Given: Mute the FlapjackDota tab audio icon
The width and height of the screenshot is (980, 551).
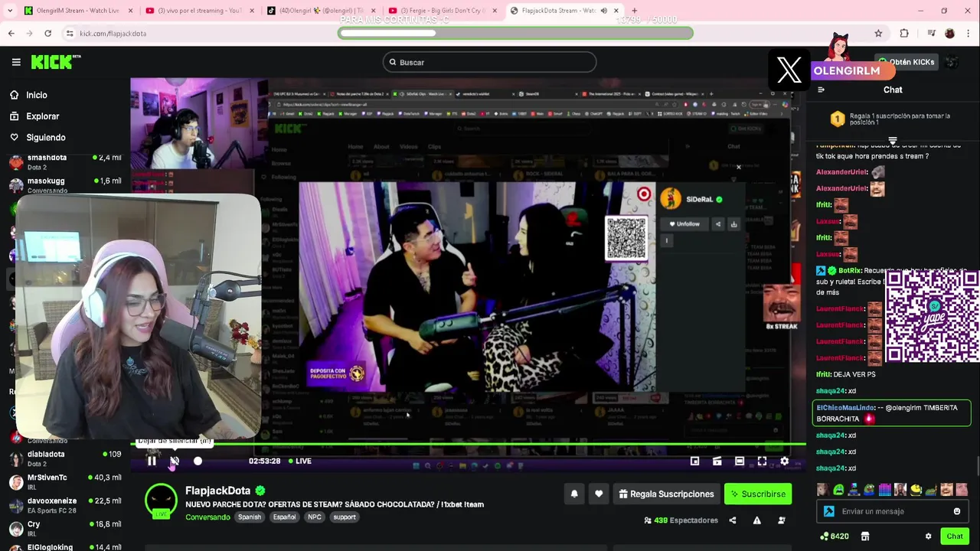Looking at the screenshot, I should 603,11.
